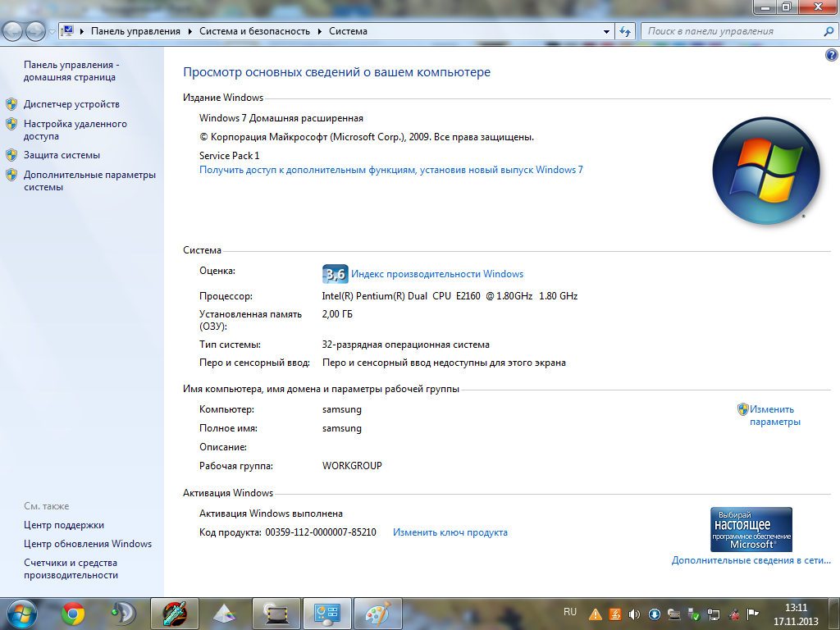This screenshot has height=630, width=840.
Task: Open the yellow warning tray icon
Action: pyautogui.click(x=596, y=614)
